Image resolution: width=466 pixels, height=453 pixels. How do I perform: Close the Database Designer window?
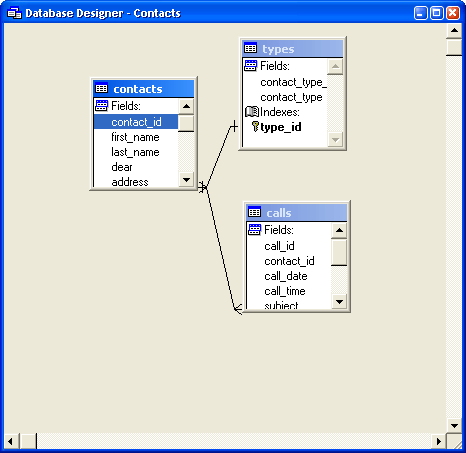[453, 13]
